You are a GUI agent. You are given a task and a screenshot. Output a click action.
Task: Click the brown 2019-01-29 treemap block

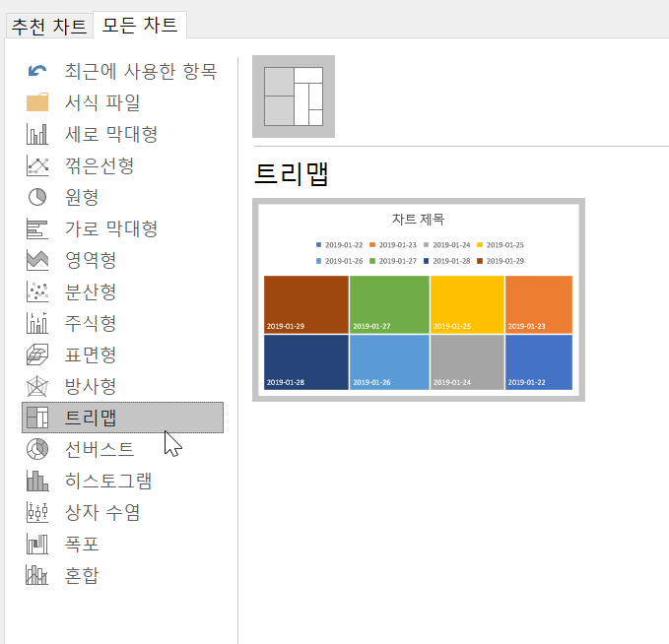tap(306, 304)
